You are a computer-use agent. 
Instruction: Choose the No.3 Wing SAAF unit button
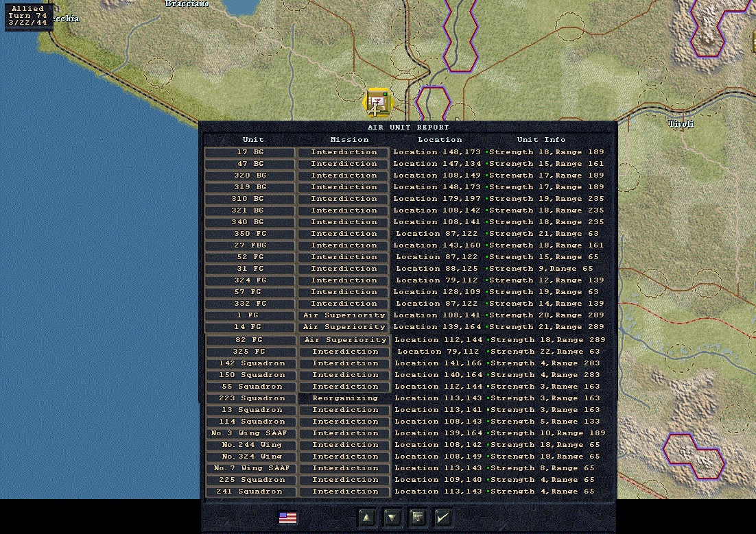tap(251, 433)
